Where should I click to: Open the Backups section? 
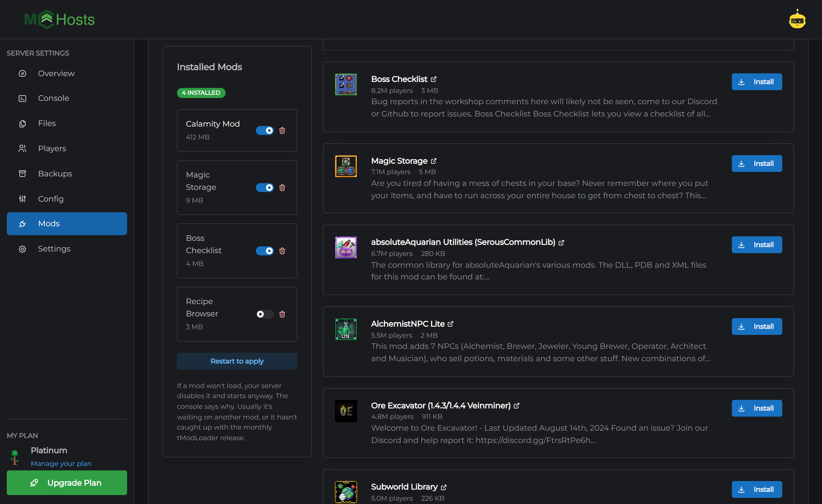(67, 174)
